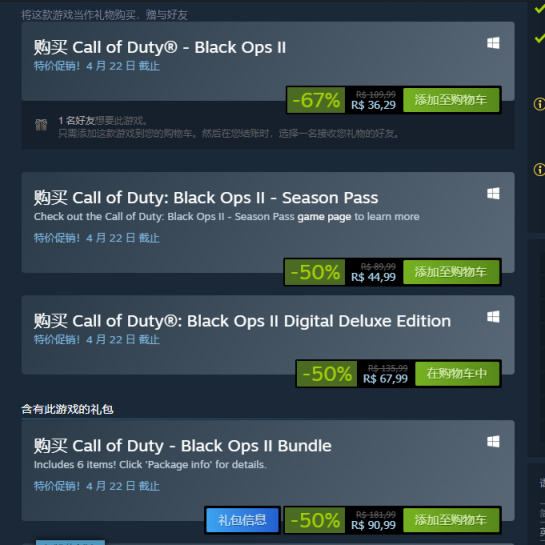Image resolution: width=545 pixels, height=545 pixels.
Task: Click the R$ 67,99 Deluxe Edition price
Action: pos(385,379)
